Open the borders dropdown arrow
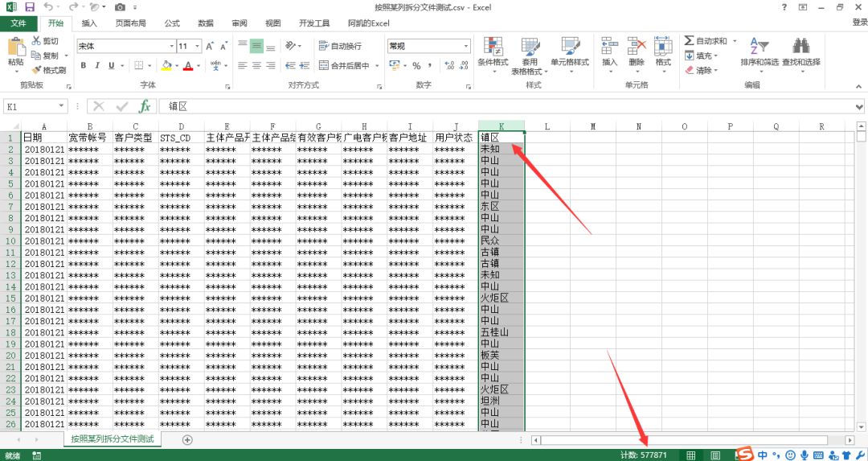 (149, 65)
